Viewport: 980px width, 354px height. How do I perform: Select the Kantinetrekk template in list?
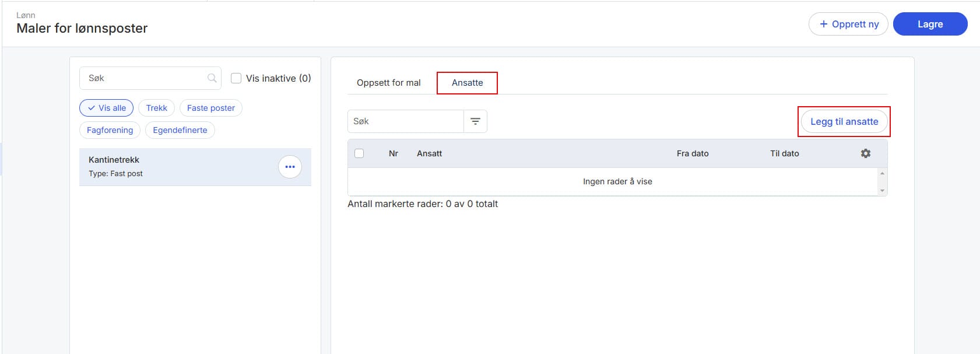coord(175,167)
